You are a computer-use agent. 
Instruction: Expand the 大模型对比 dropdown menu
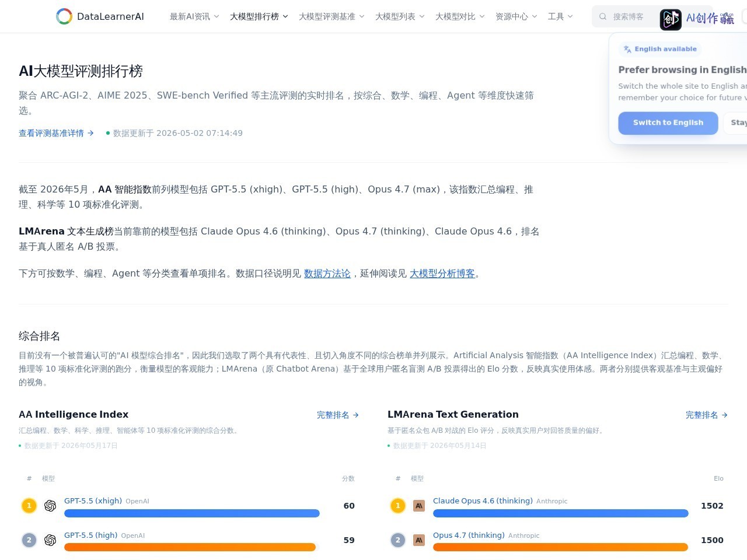[x=460, y=16]
